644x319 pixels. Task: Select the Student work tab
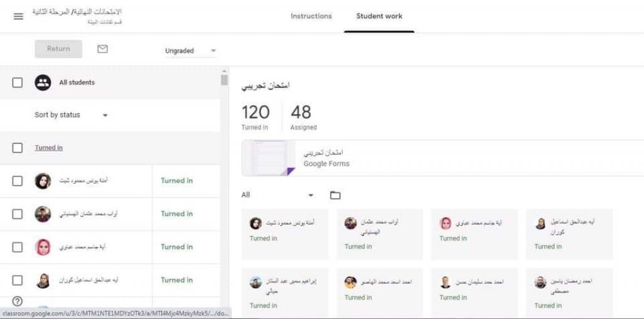click(379, 16)
